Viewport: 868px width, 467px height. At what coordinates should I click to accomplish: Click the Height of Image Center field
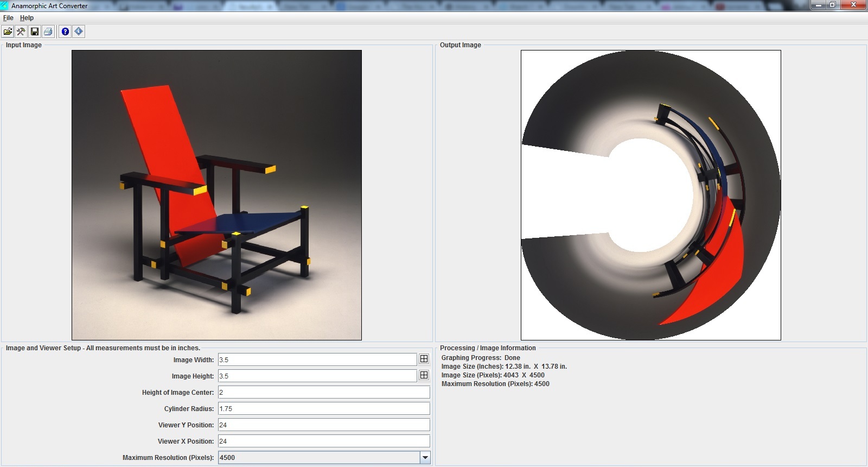[324, 392]
